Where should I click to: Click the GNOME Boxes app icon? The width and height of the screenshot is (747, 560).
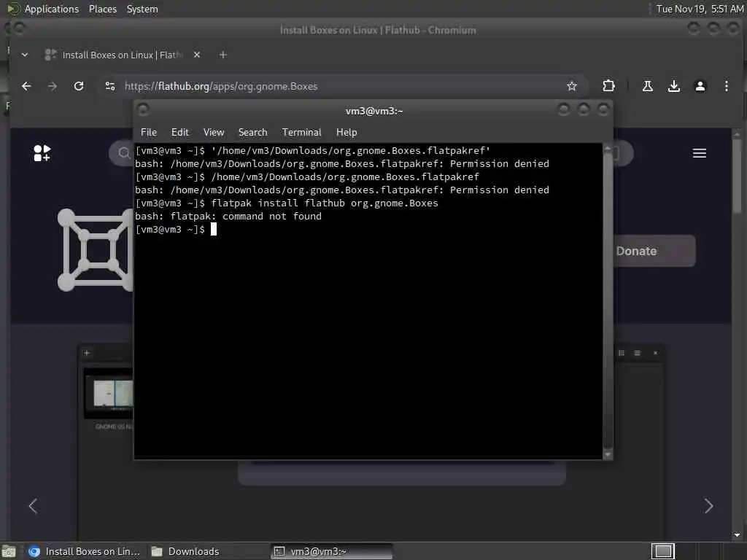coord(96,250)
